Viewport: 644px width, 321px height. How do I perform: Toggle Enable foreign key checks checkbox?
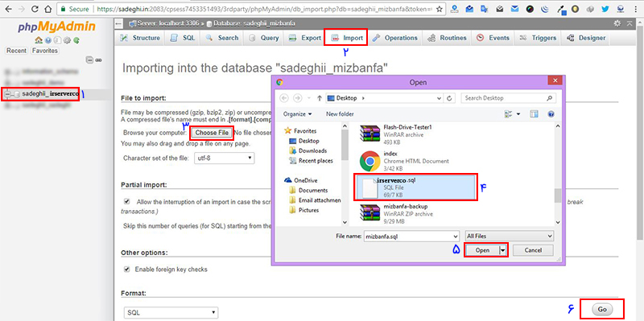[x=127, y=270]
